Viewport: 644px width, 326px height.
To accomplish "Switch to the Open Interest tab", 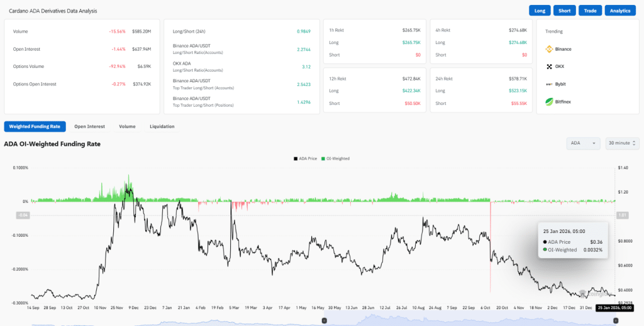I will (89, 126).
